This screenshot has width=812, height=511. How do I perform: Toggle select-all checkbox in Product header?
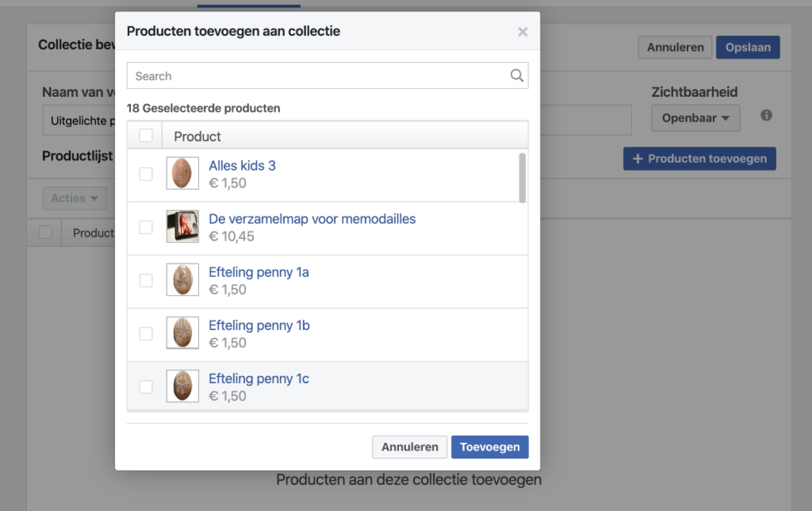tap(146, 136)
